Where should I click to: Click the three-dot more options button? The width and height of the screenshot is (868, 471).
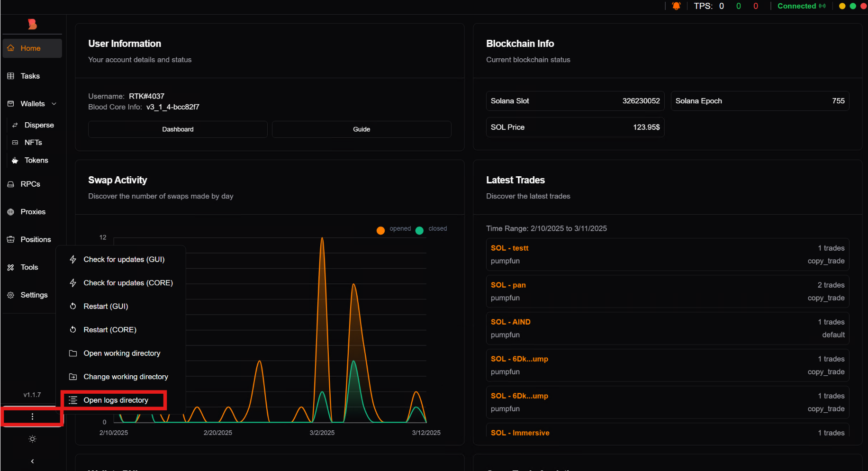coord(32,417)
